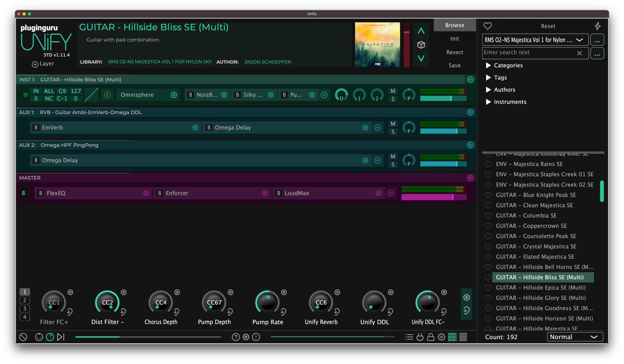624x364 pixels.
Task: Bypass the entire Master layer with B
Action: 23,193
